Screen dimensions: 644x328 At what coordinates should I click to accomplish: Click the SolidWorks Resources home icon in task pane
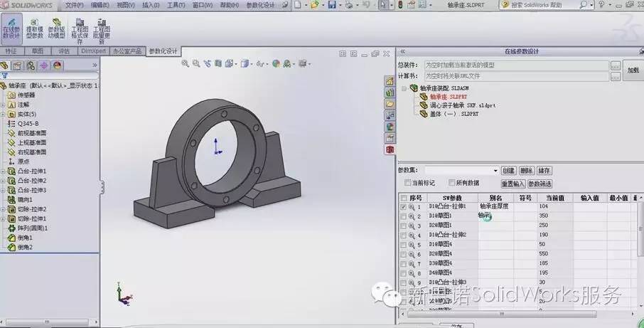point(390,81)
